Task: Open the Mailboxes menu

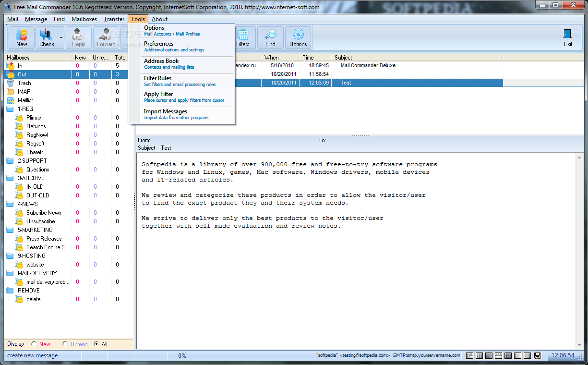Action: [84, 19]
